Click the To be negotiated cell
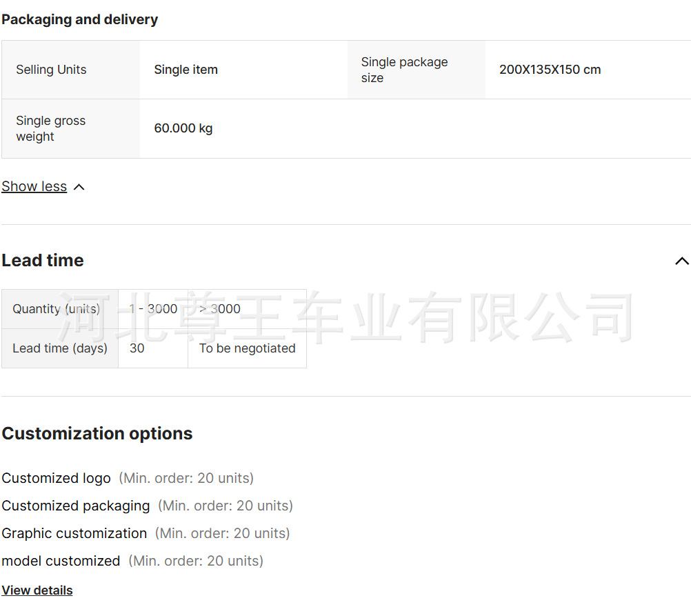Screen dimensions: 691x616 pyautogui.click(x=247, y=348)
